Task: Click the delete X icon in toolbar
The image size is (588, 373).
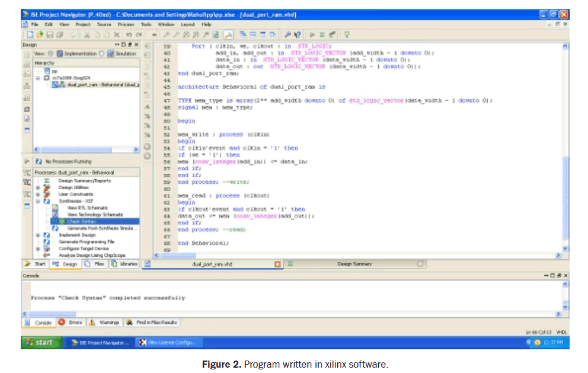Action: pyautogui.click(x=117, y=35)
